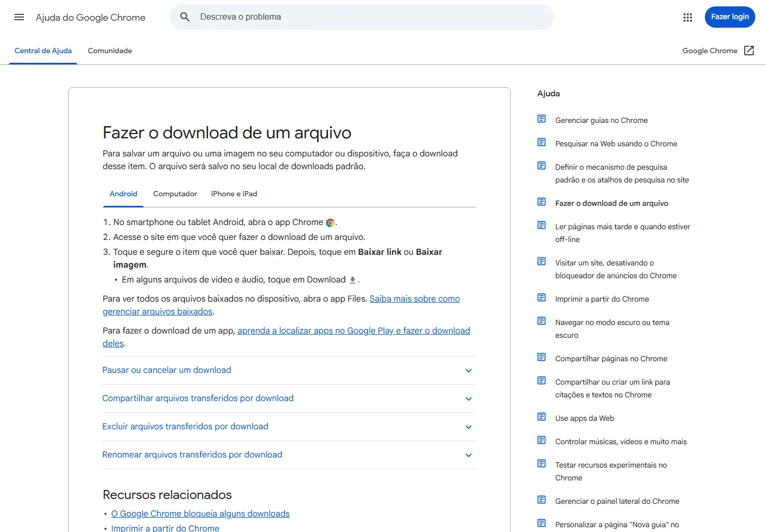
Task: Click article icon beside Controlar músicas, vídeos
Action: point(542,440)
